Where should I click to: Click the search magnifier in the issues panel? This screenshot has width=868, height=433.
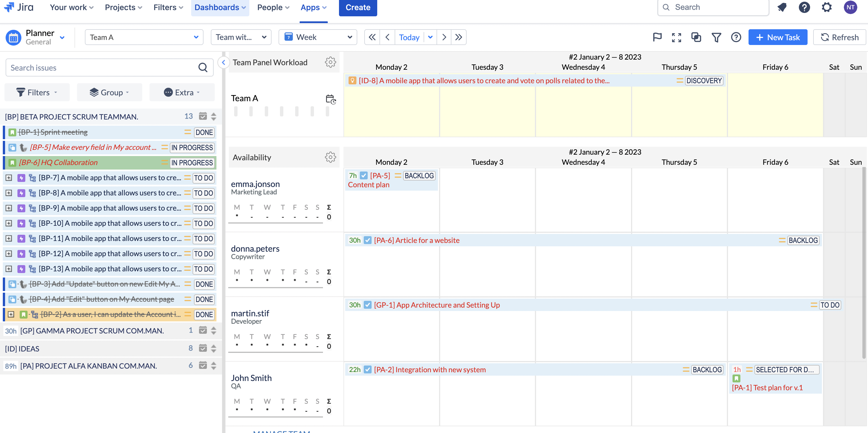tap(203, 67)
